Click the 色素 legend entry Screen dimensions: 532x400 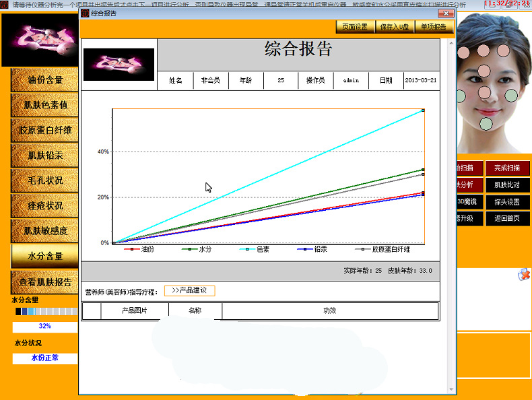[255, 249]
